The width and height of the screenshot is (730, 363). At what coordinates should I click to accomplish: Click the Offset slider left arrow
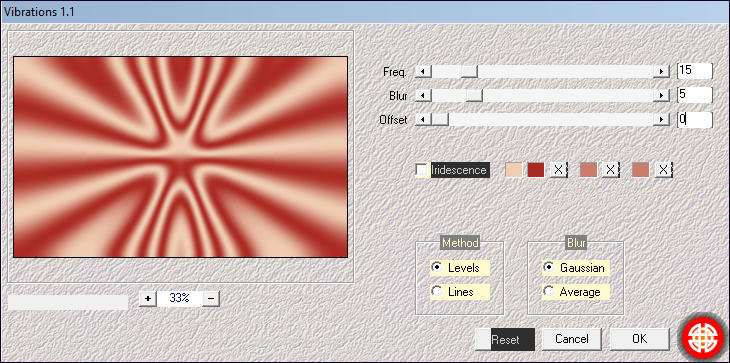pyautogui.click(x=423, y=120)
